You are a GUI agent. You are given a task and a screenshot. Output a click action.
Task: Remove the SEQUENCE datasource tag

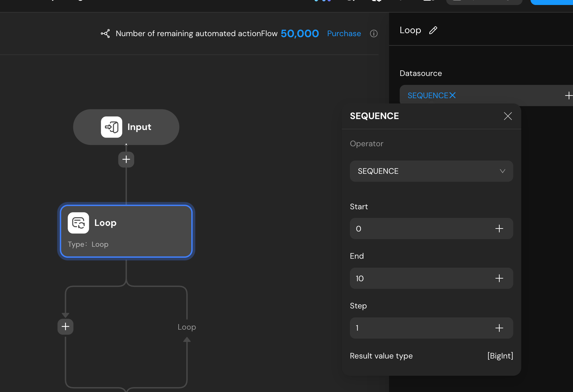[452, 96]
